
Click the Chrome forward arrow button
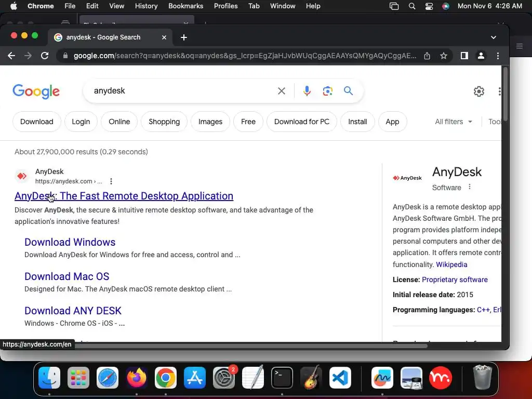[28, 56]
